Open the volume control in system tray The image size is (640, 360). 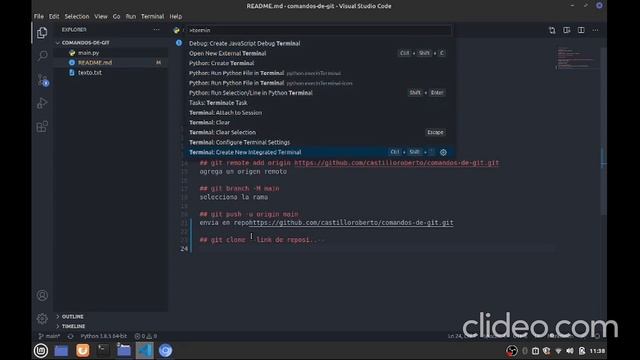coord(570,351)
